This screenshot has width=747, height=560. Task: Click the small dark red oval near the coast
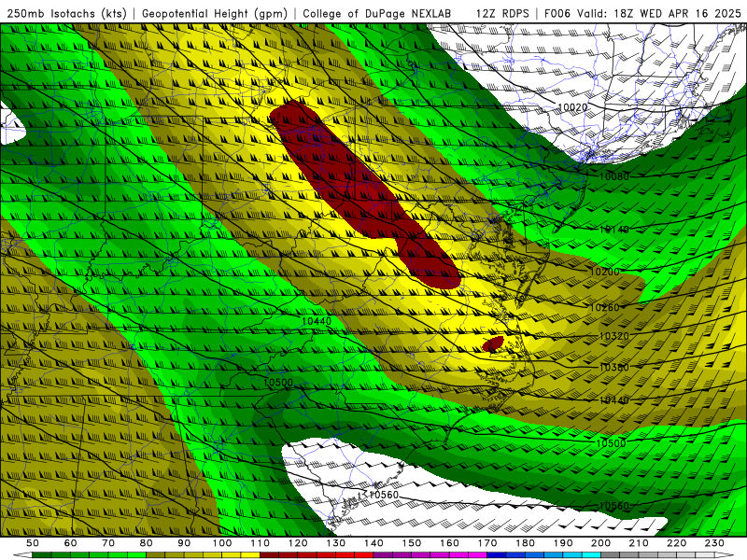click(493, 343)
